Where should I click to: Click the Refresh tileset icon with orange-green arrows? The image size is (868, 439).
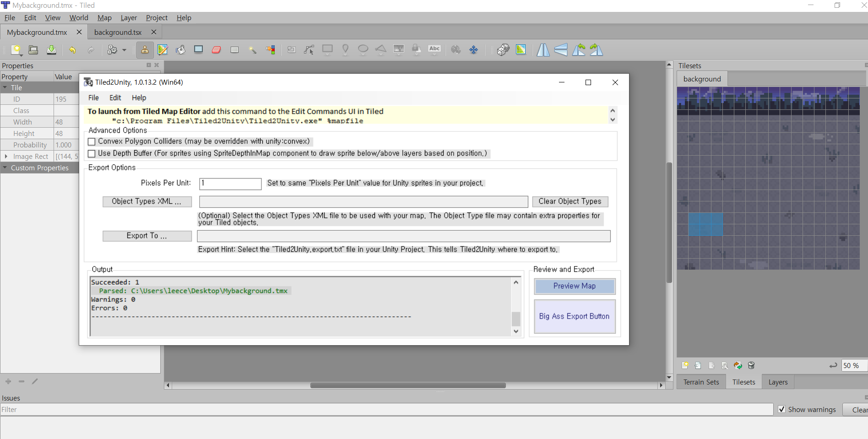tap(738, 365)
